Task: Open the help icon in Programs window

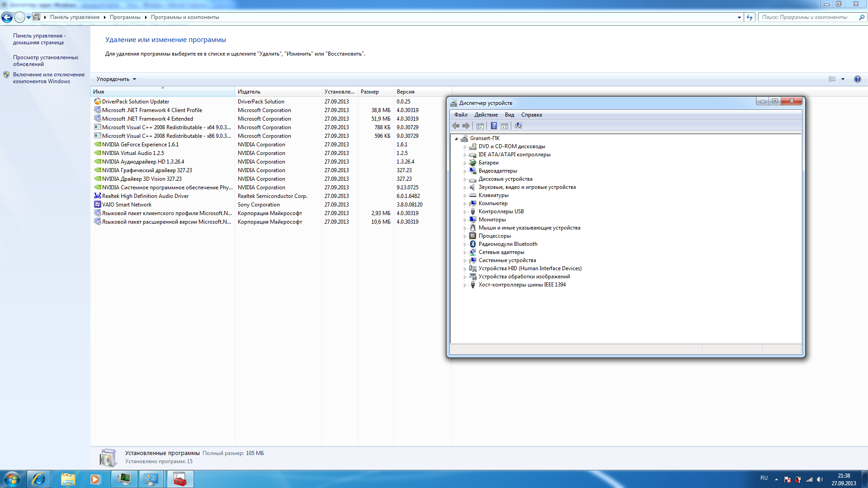Action: coord(857,79)
